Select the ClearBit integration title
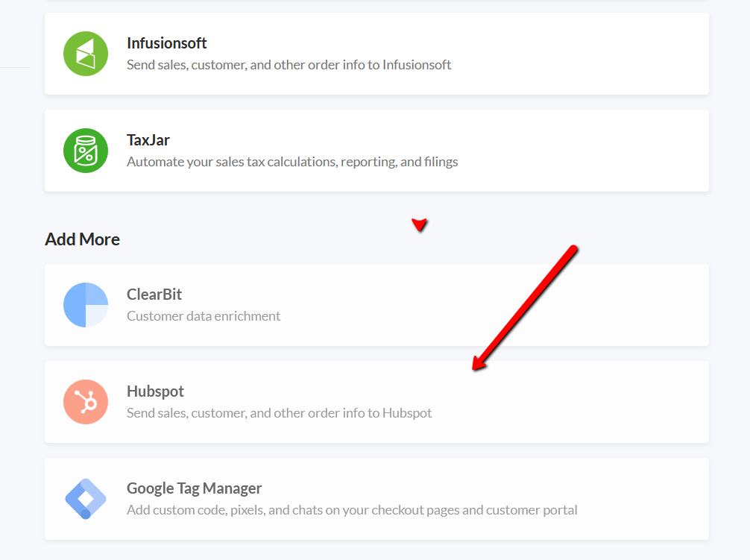 [x=154, y=295]
